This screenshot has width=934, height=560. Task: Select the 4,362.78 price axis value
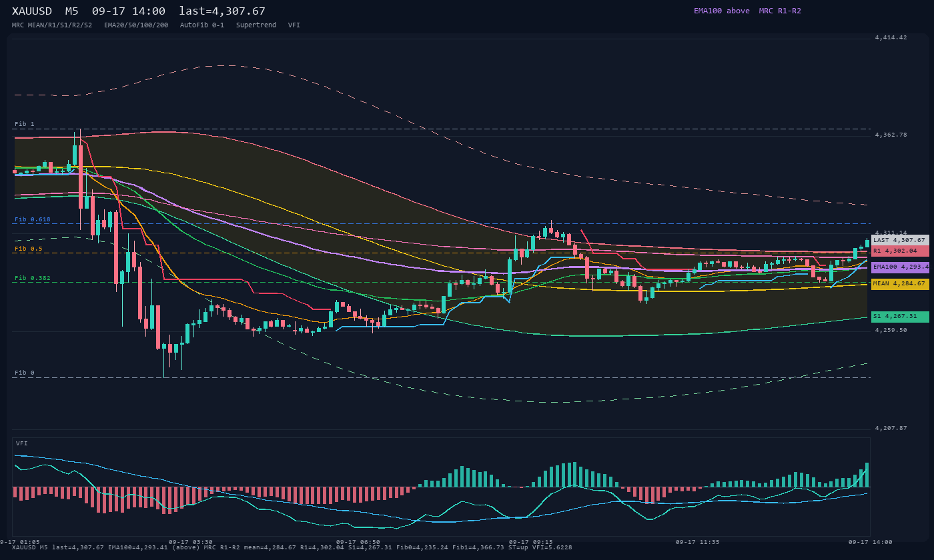891,135
